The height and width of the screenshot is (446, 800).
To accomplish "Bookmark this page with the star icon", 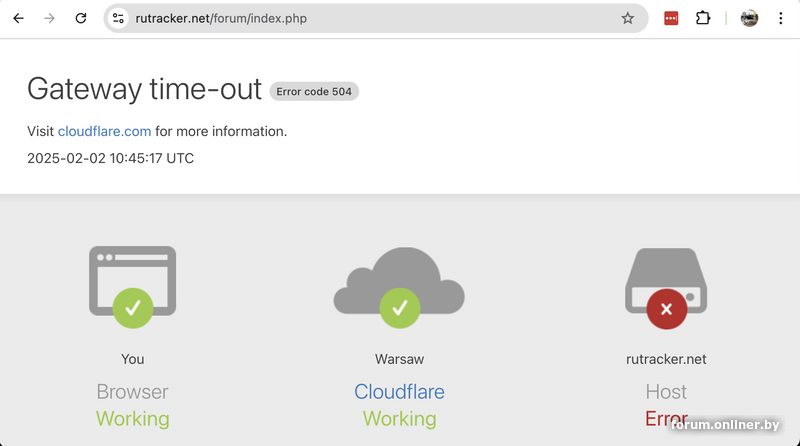I will [628, 18].
